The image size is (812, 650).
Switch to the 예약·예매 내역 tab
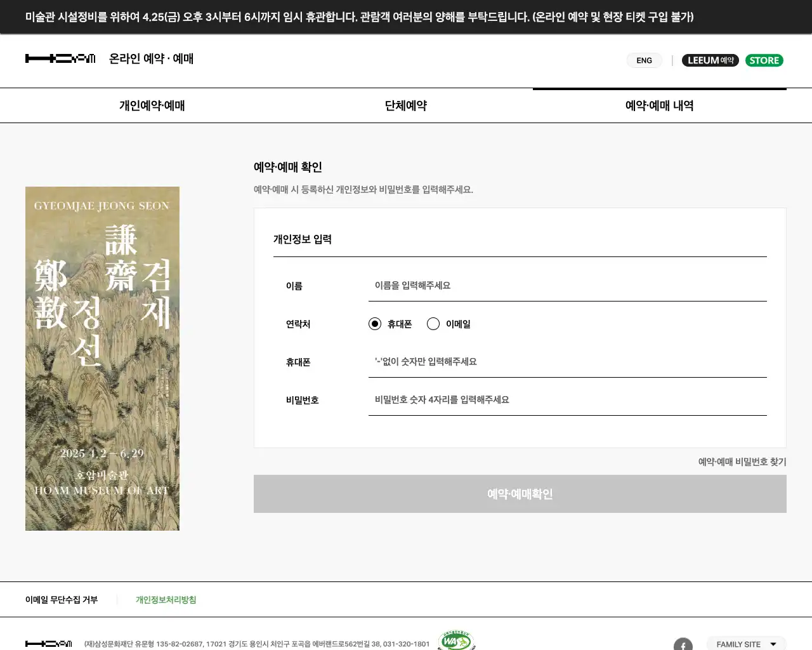point(660,105)
